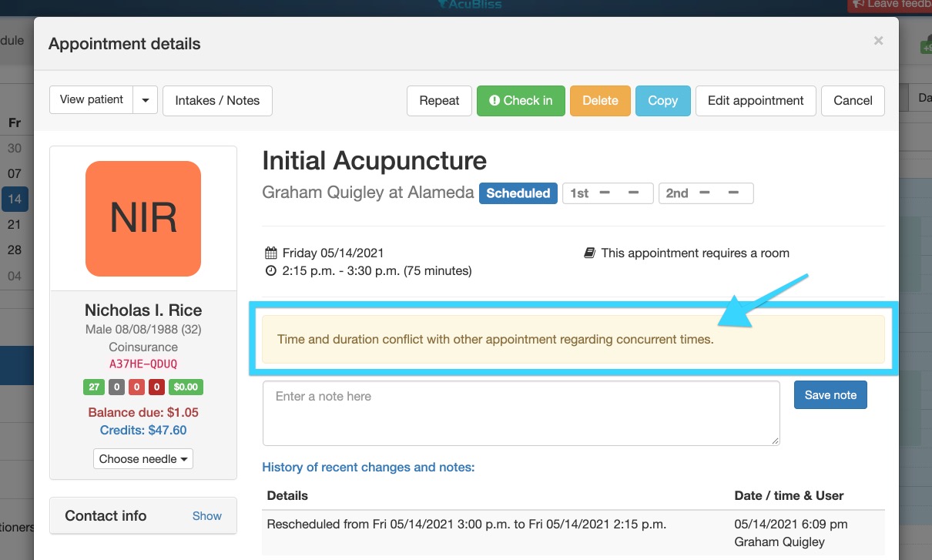Click the patient name Nicholas I. Rice
Viewport: 932px width, 560px height.
click(143, 310)
